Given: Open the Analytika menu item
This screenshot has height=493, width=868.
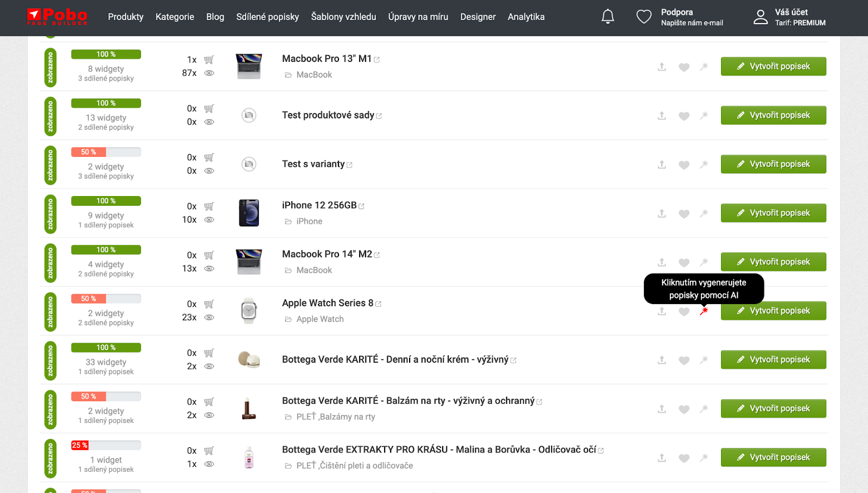Looking at the screenshot, I should tap(526, 17).
